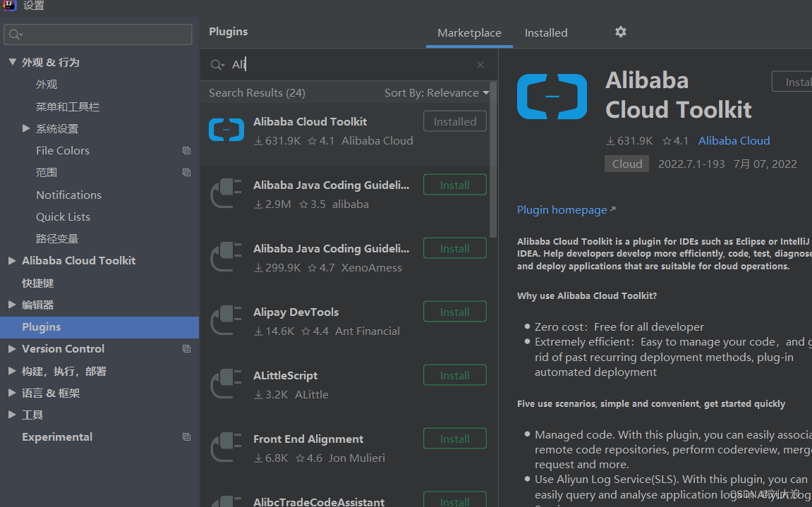Open the Sort By: Relevance dropdown
The width and height of the screenshot is (812, 507).
[x=437, y=92]
